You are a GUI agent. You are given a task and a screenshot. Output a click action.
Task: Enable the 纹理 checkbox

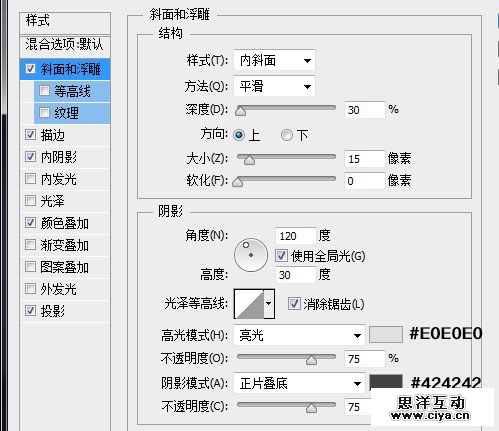coord(44,113)
